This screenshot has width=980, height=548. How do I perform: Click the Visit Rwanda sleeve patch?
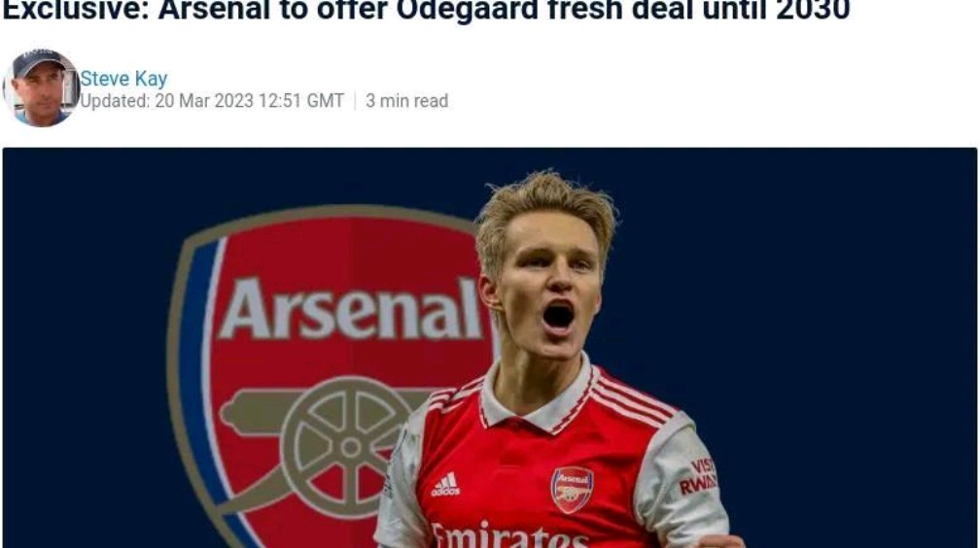699,476
